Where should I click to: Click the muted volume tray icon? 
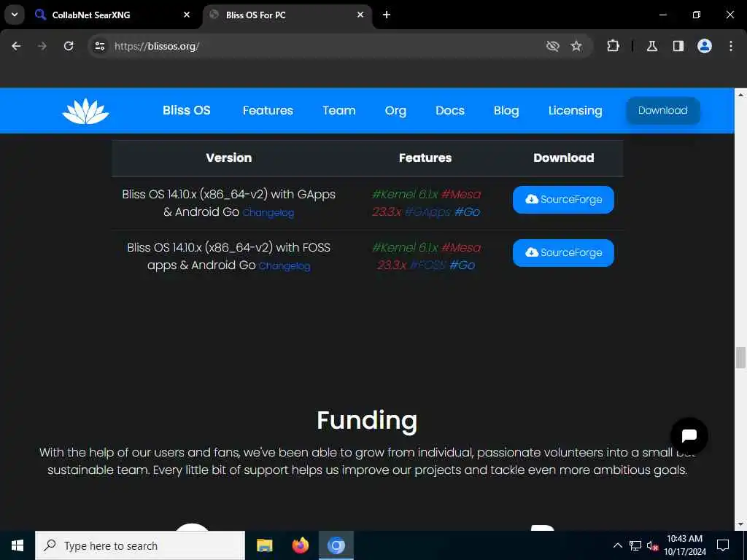652,545
